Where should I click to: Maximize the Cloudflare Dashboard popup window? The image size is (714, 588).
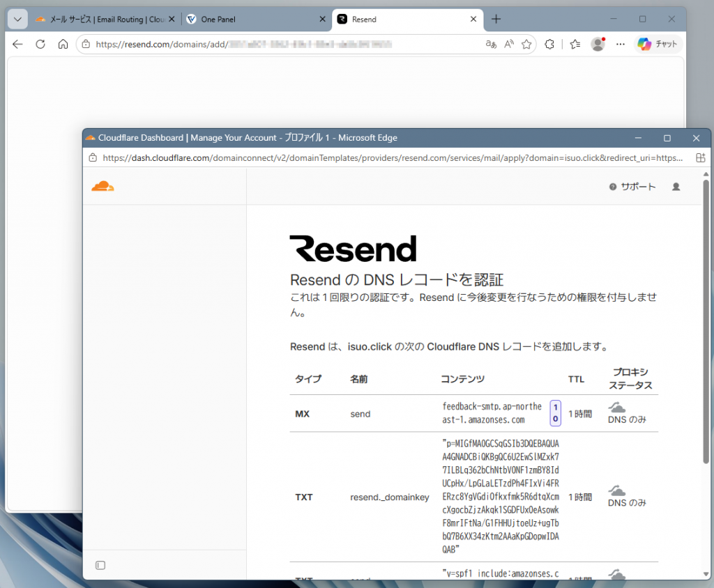pos(667,138)
